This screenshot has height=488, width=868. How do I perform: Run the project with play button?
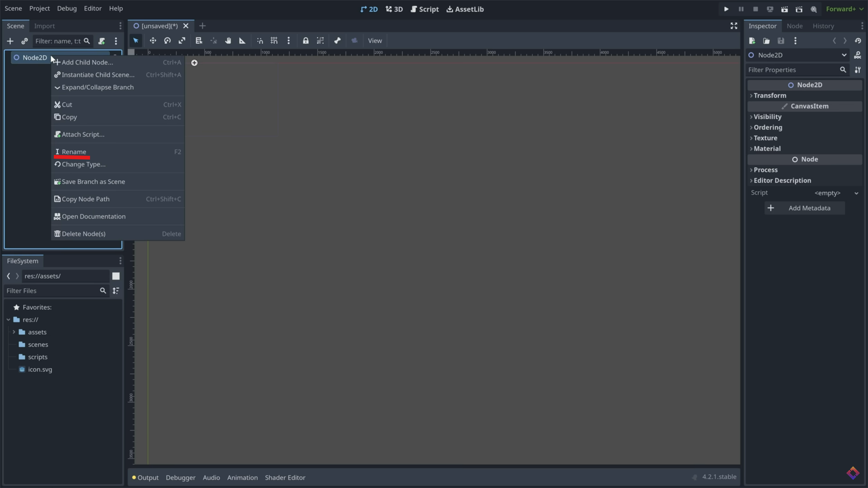(x=726, y=9)
